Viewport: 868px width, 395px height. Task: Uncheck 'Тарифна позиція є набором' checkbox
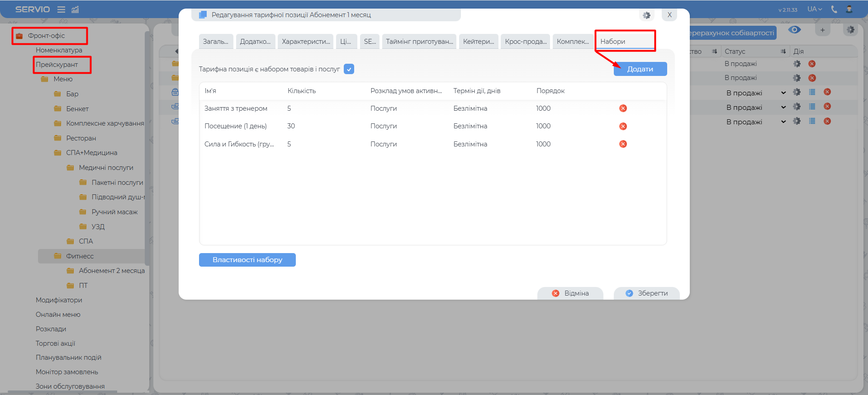(x=349, y=69)
